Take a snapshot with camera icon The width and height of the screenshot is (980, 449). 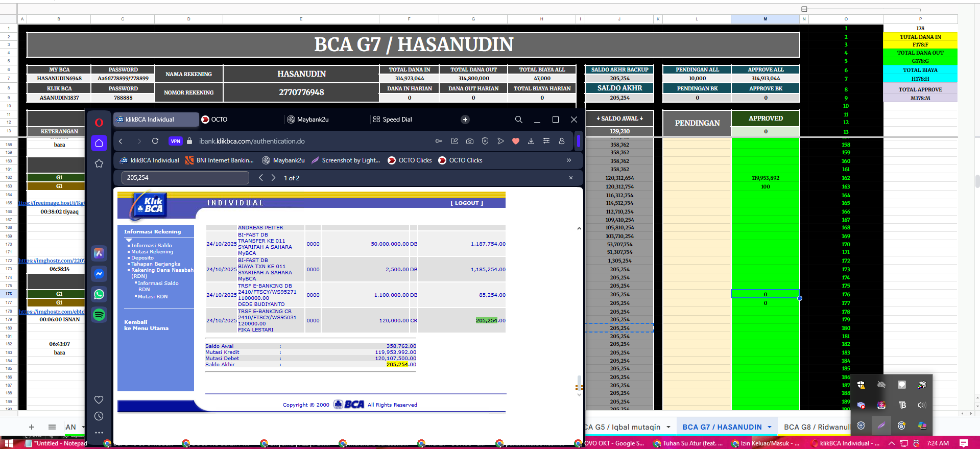pos(470,141)
